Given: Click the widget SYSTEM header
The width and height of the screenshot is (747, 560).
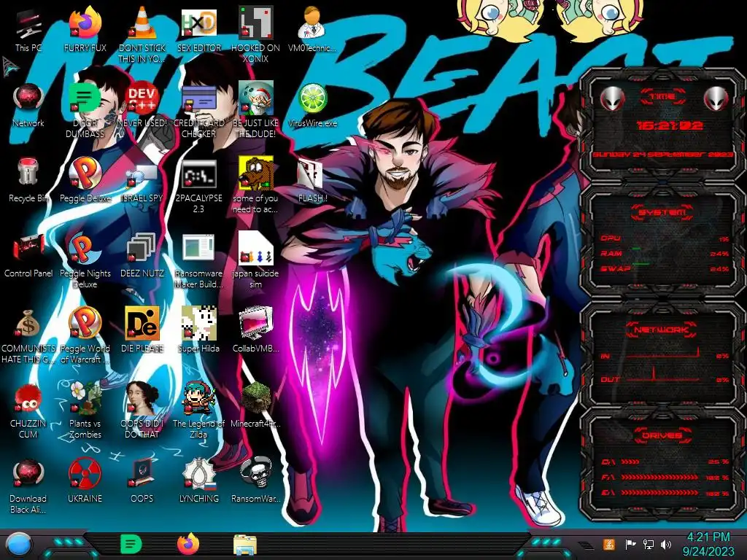Looking at the screenshot, I should click(662, 212).
